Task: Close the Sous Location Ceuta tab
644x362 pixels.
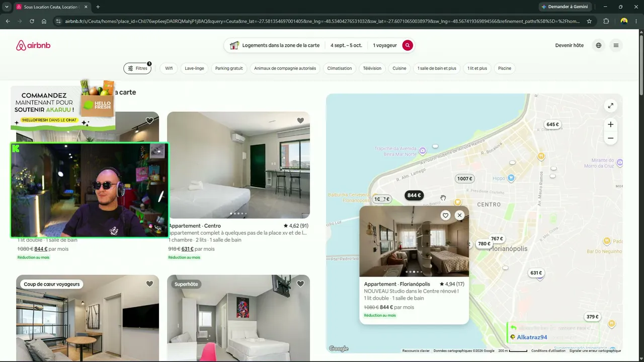Action: pyautogui.click(x=86, y=7)
